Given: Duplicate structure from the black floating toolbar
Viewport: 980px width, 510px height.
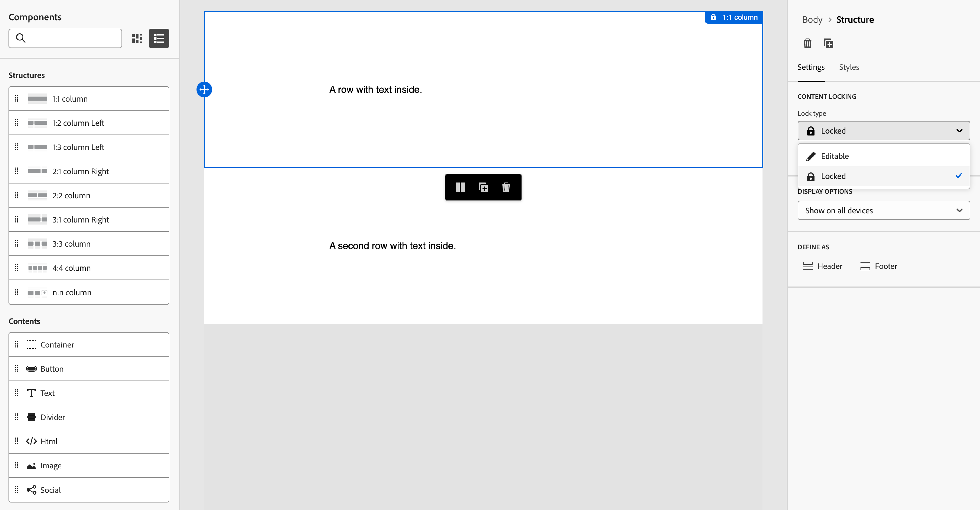Looking at the screenshot, I should point(483,187).
